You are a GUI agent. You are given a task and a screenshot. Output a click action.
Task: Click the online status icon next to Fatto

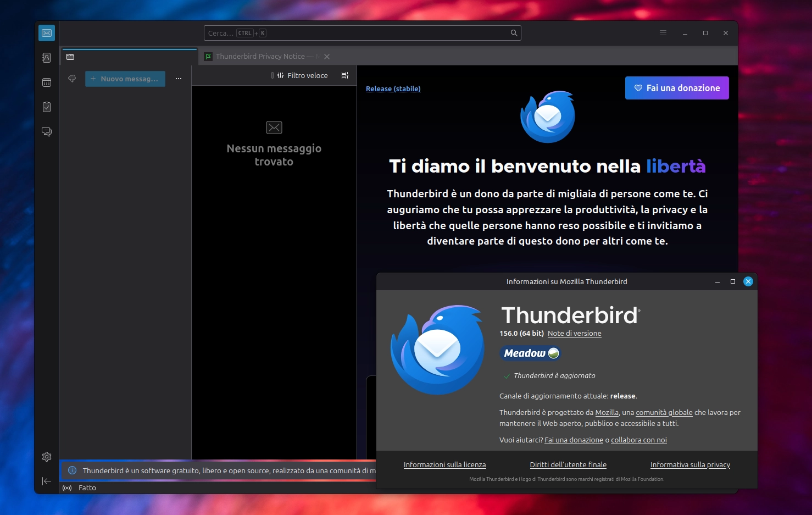[x=67, y=488]
